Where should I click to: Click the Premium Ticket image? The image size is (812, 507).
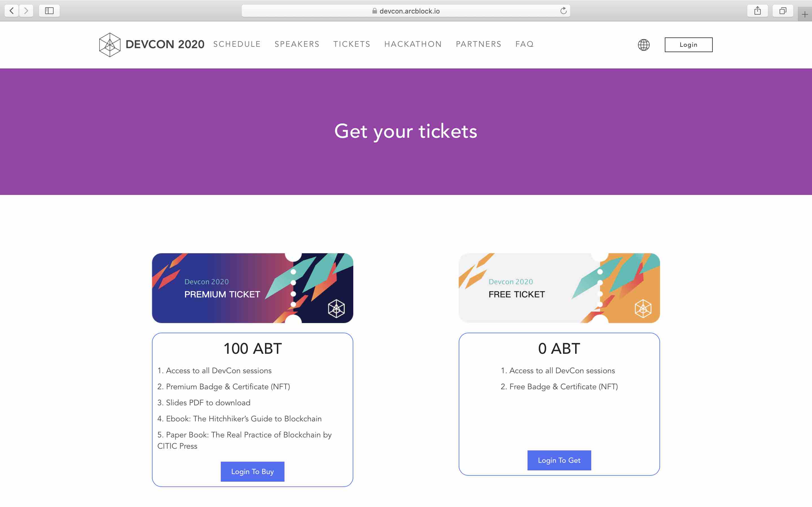point(252,288)
